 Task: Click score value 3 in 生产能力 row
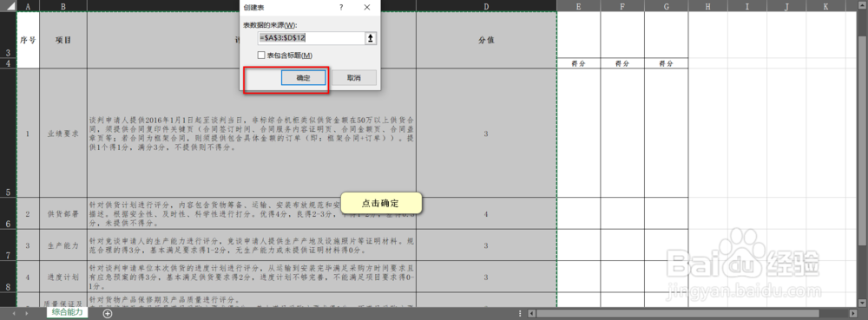tap(486, 245)
